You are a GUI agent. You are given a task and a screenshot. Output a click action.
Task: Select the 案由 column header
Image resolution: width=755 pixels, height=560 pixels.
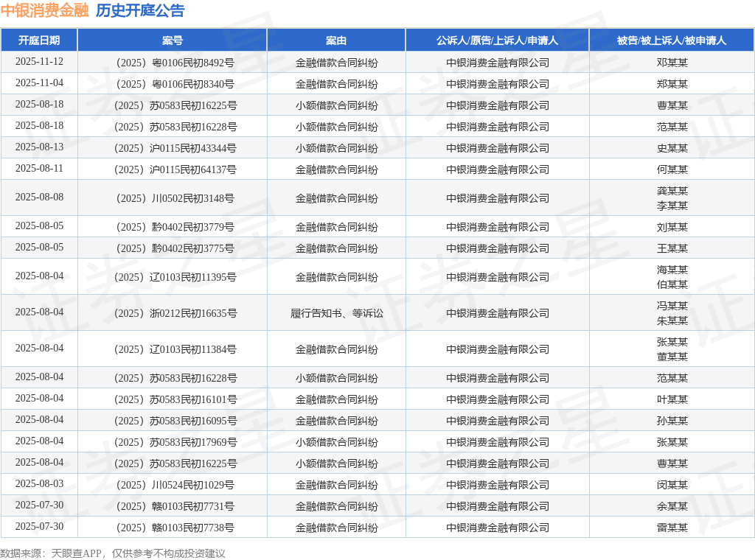point(336,41)
